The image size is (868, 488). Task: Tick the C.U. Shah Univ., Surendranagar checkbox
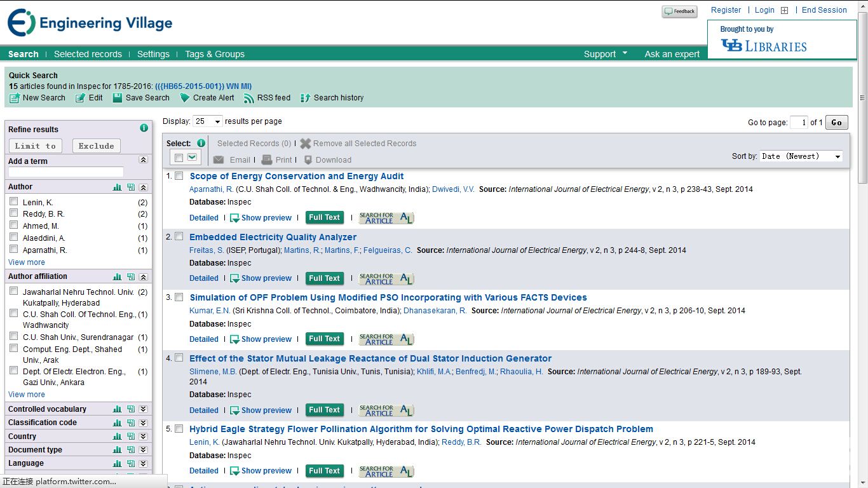[14, 336]
